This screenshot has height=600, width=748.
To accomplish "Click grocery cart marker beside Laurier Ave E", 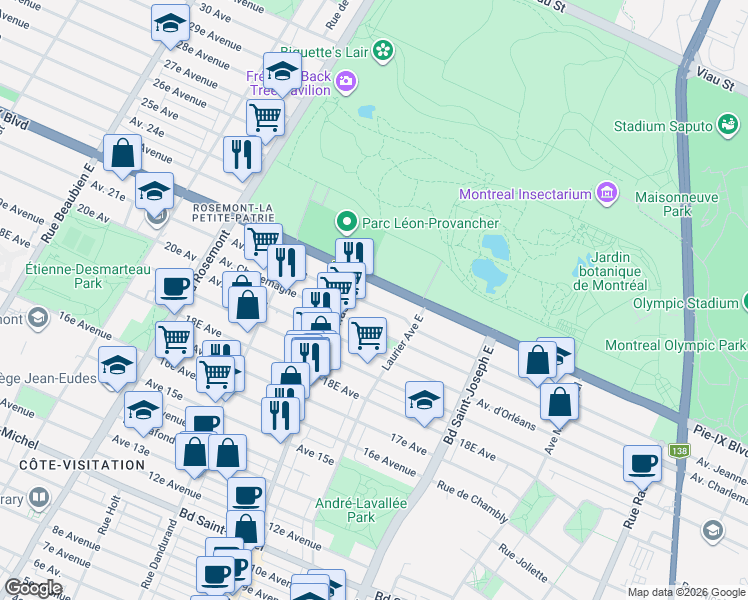I will pyautogui.click(x=367, y=336).
